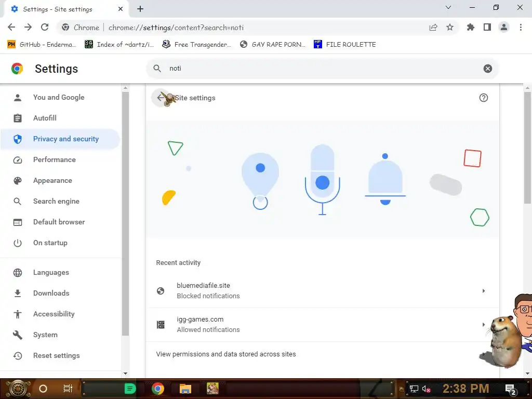The image size is (532, 399).
Task: Open Downloads settings
Action: coord(60,293)
